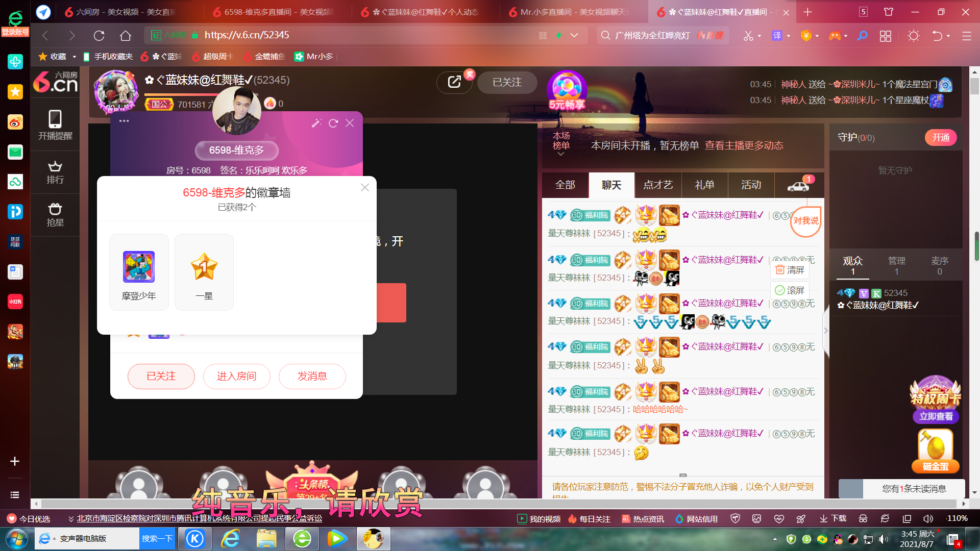This screenshot has height=551, width=980.
Task: Click share icon beside 已关注 button
Action: 454,82
